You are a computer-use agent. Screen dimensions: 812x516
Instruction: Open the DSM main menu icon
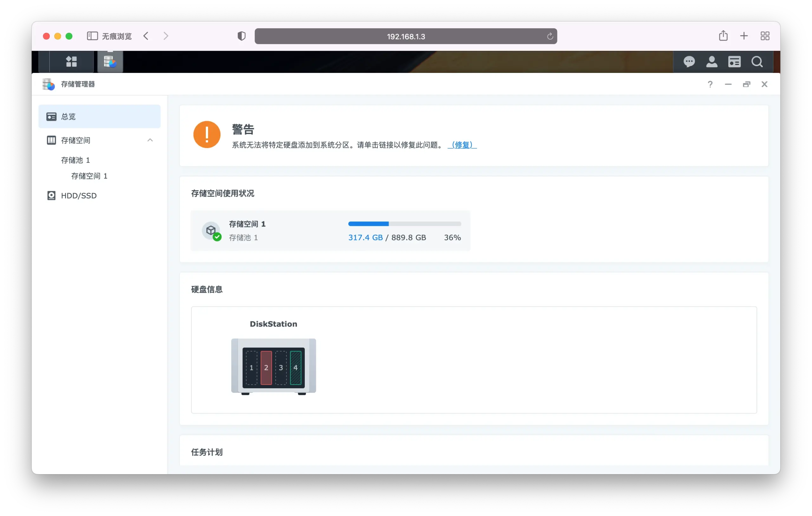[x=71, y=62]
